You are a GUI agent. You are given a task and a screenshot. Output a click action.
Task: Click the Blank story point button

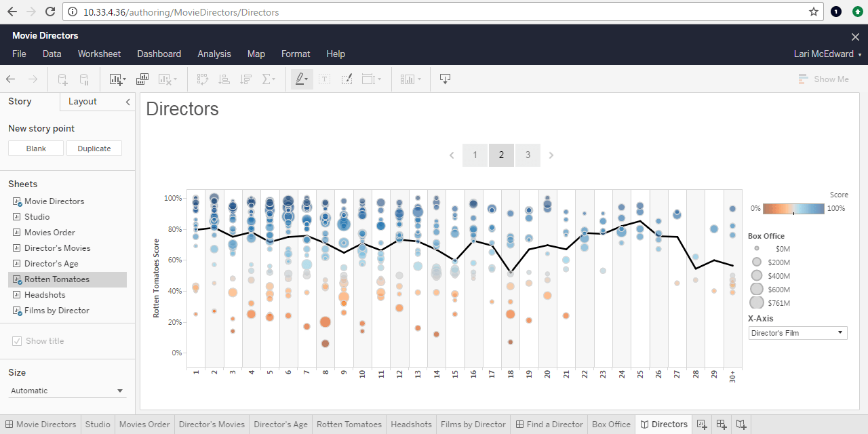point(36,149)
